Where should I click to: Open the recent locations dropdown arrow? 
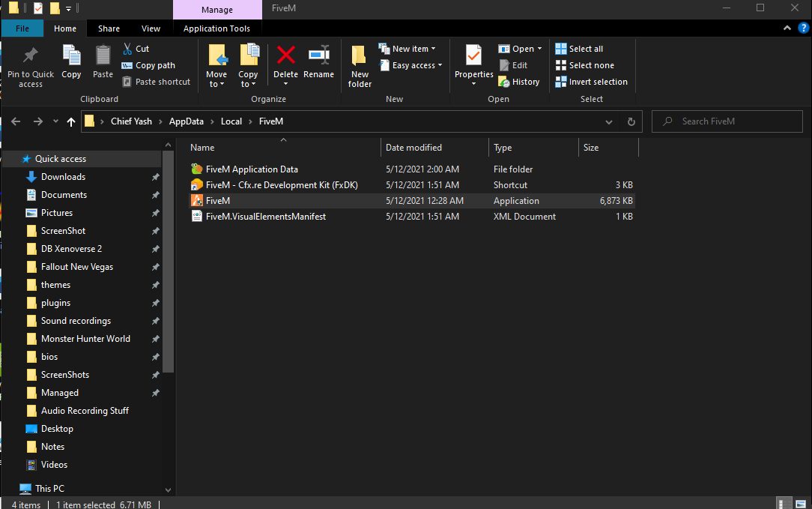(x=55, y=121)
